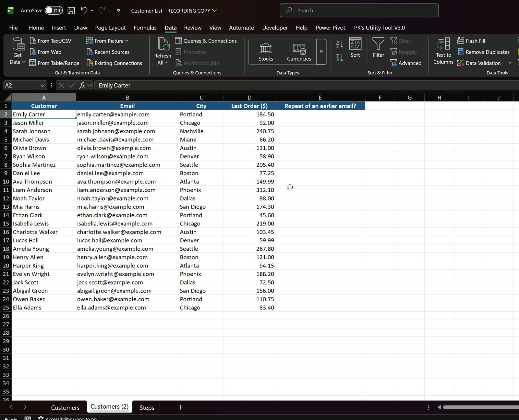Choose the Stocks data type

point(266,52)
